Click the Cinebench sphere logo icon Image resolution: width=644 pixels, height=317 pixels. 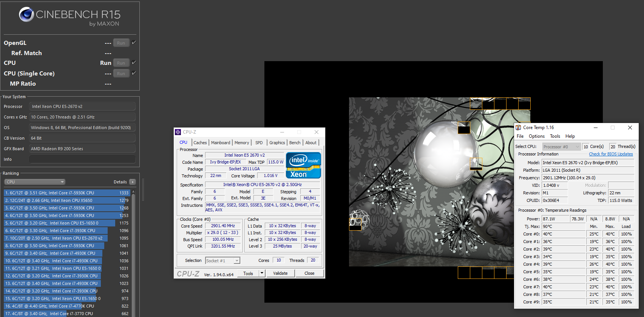point(26,14)
